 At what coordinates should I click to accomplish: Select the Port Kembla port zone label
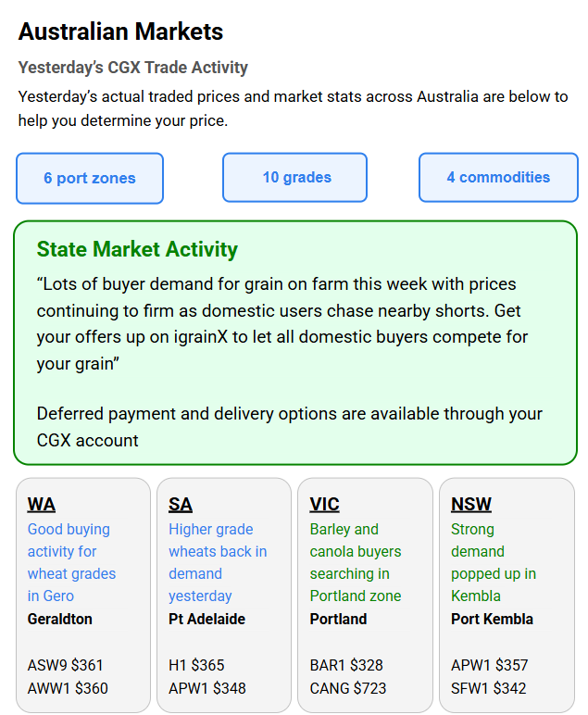point(492,619)
